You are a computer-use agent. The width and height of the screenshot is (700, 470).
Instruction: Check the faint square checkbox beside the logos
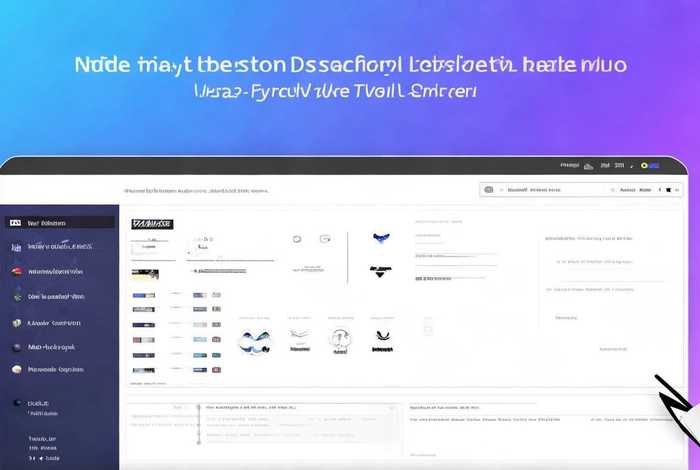click(428, 328)
